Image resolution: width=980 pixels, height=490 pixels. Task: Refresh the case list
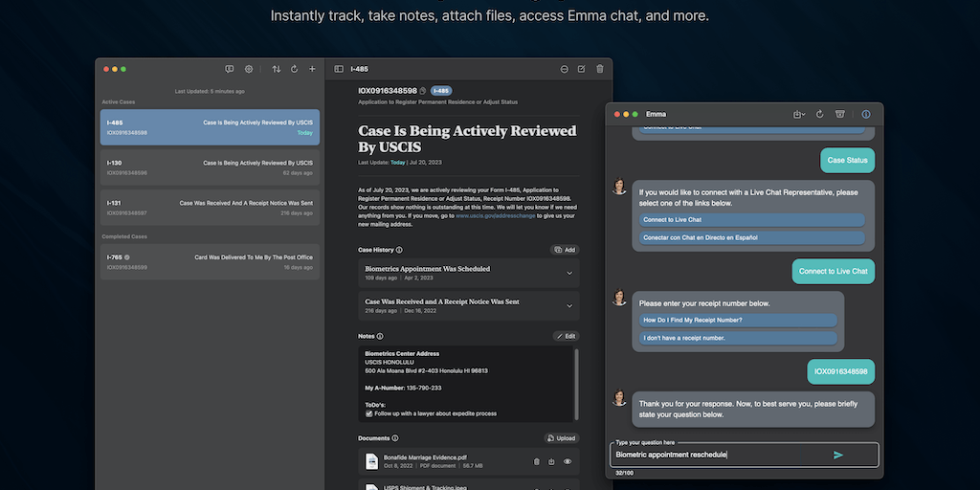pyautogui.click(x=294, y=69)
